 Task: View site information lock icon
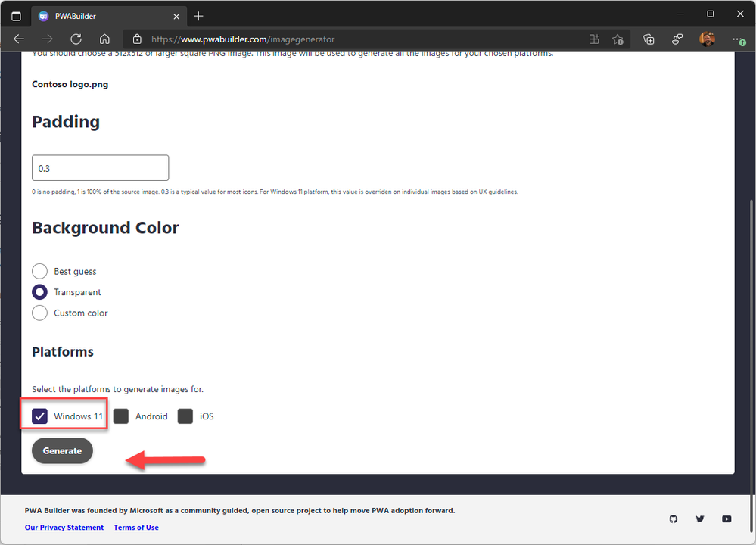(x=137, y=39)
